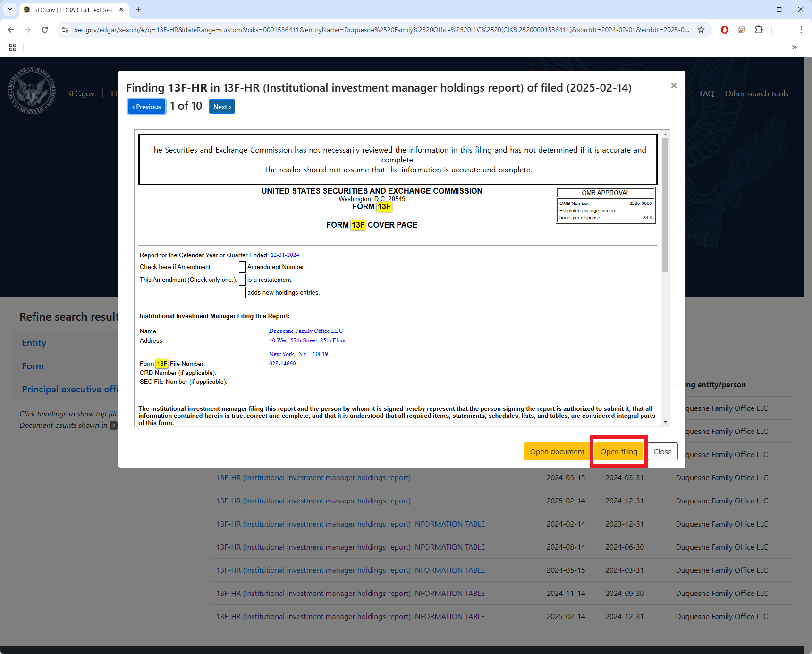Click the document preview scrollbar thumb

coord(665,205)
